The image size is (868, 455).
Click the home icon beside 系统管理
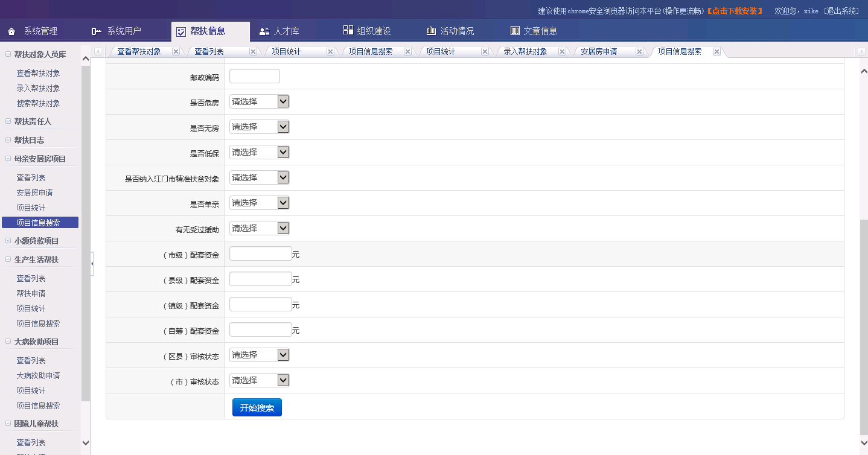[x=11, y=31]
